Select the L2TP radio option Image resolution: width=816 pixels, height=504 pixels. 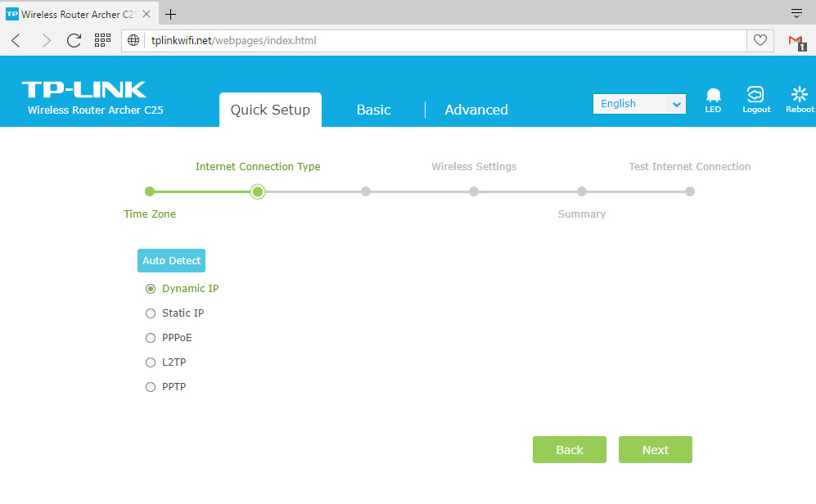[151, 362]
